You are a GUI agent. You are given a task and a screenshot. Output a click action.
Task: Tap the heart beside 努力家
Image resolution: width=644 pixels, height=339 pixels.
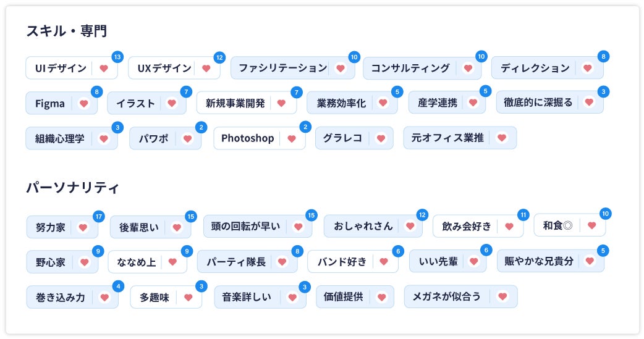point(83,227)
